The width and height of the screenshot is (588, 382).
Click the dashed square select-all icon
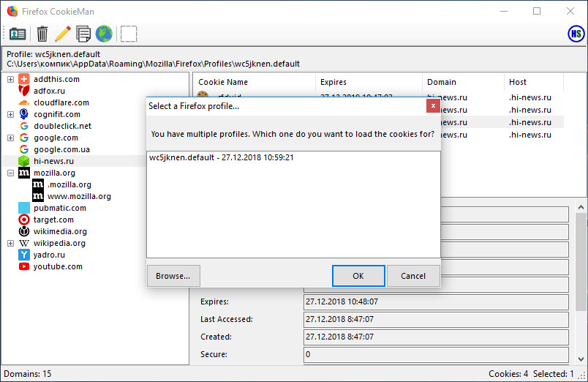pyautogui.click(x=129, y=34)
